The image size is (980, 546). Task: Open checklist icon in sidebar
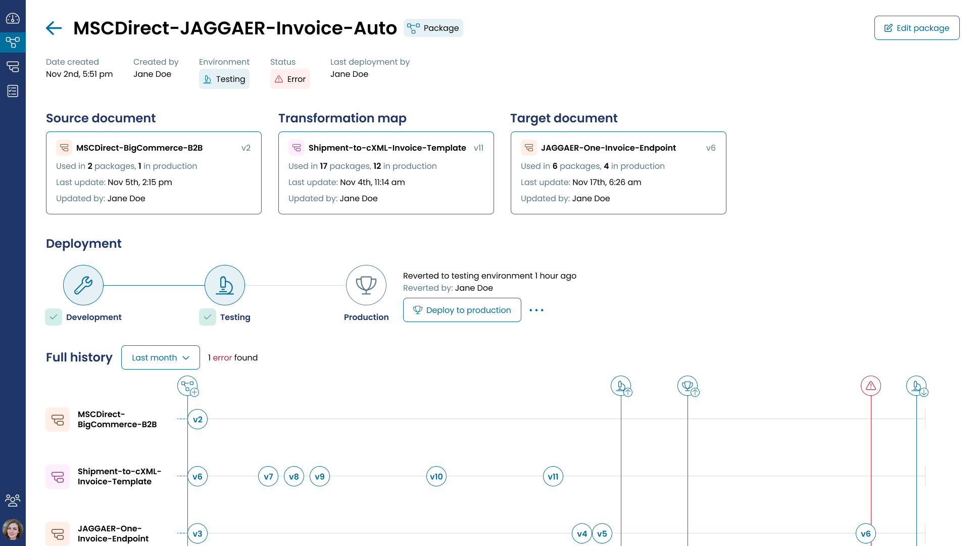13,91
